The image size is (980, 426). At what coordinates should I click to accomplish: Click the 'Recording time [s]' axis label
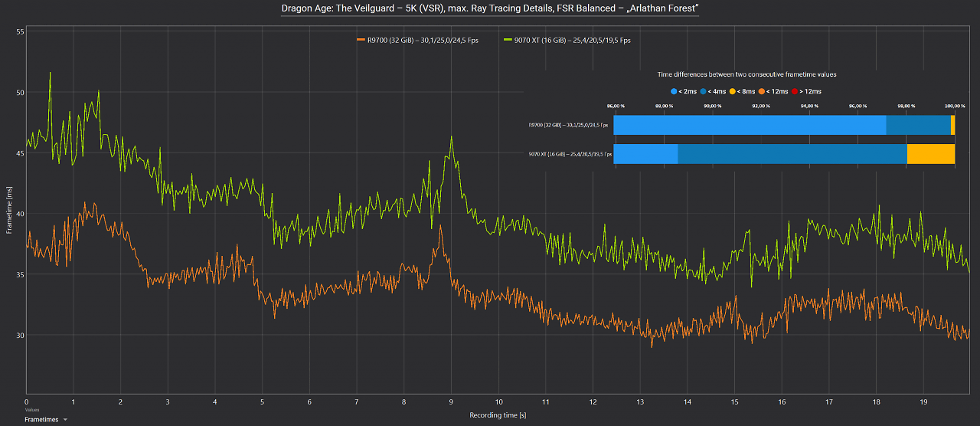click(498, 415)
